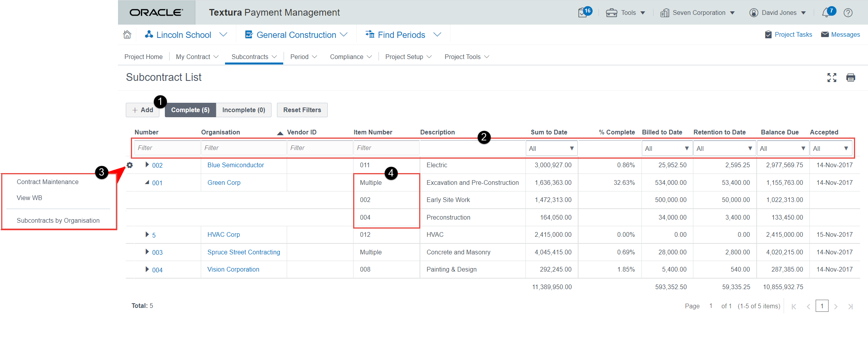
Task: Open subcontract number 002 link
Action: tap(157, 165)
